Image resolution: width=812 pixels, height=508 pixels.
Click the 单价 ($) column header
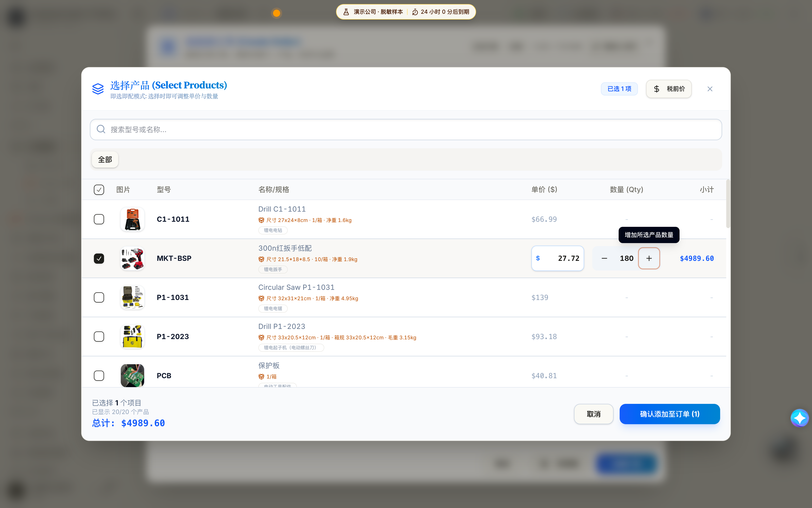pyautogui.click(x=544, y=190)
